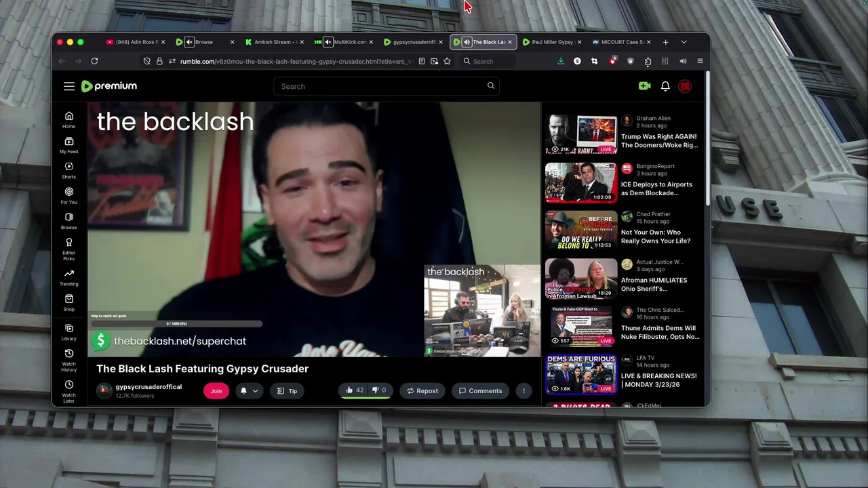Image resolution: width=868 pixels, height=488 pixels.
Task: Open Graham Allen Trump Was Right thumbnail
Action: click(581, 134)
